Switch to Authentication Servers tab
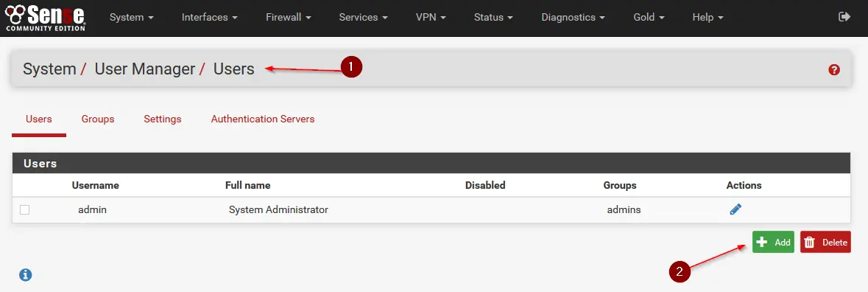Screen dimensions: 868x292 tap(262, 119)
